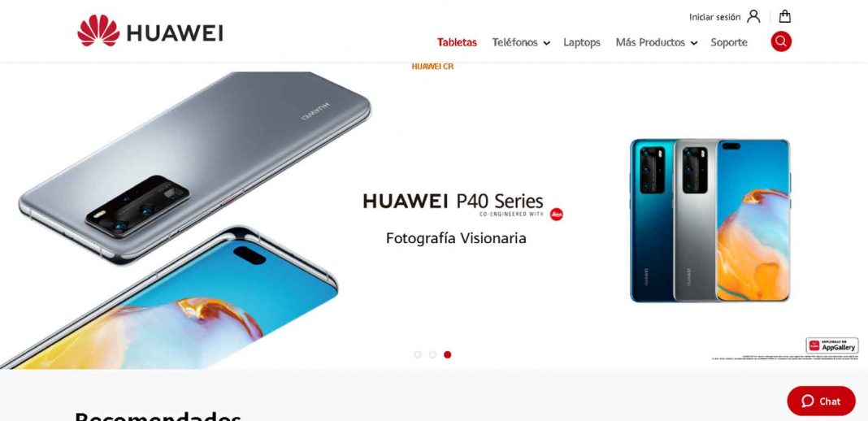The image size is (868, 421).
Task: Open the Más Productos menu
Action: pos(650,42)
